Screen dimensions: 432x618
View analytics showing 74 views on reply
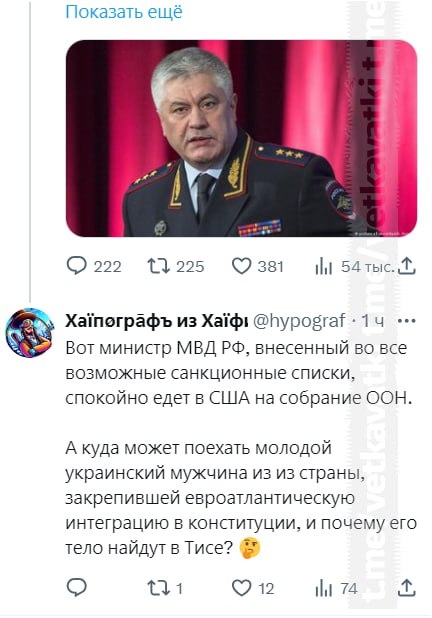(x=336, y=589)
